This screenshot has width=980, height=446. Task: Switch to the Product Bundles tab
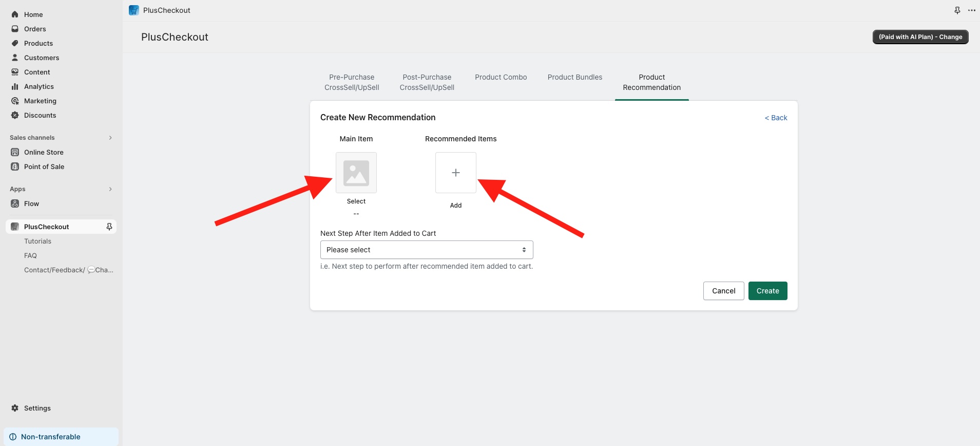(x=574, y=77)
